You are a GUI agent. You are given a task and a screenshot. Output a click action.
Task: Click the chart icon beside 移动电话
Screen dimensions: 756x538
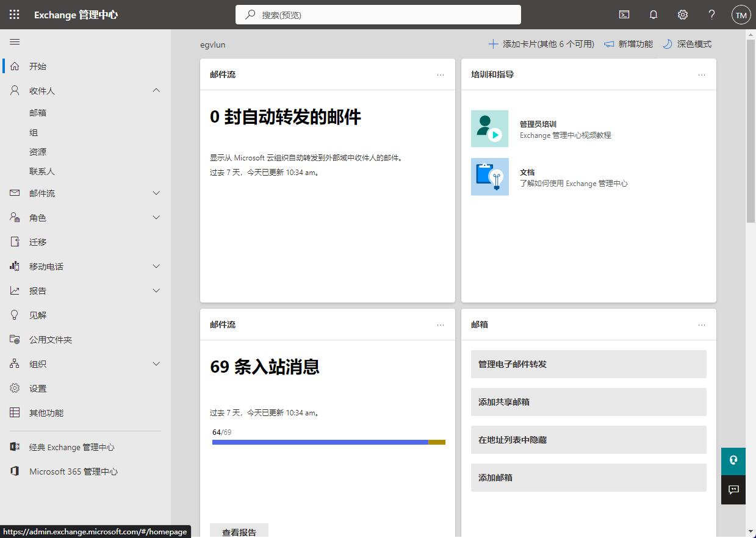[x=15, y=266]
